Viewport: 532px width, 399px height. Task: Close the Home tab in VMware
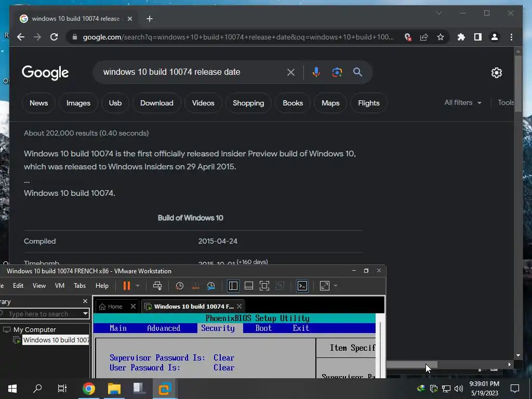[x=133, y=307]
